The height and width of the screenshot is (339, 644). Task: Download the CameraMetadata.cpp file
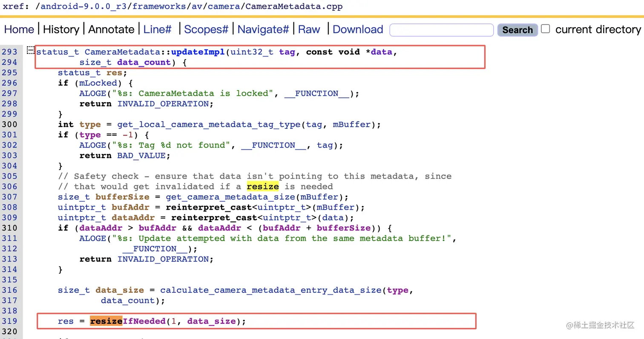[358, 29]
